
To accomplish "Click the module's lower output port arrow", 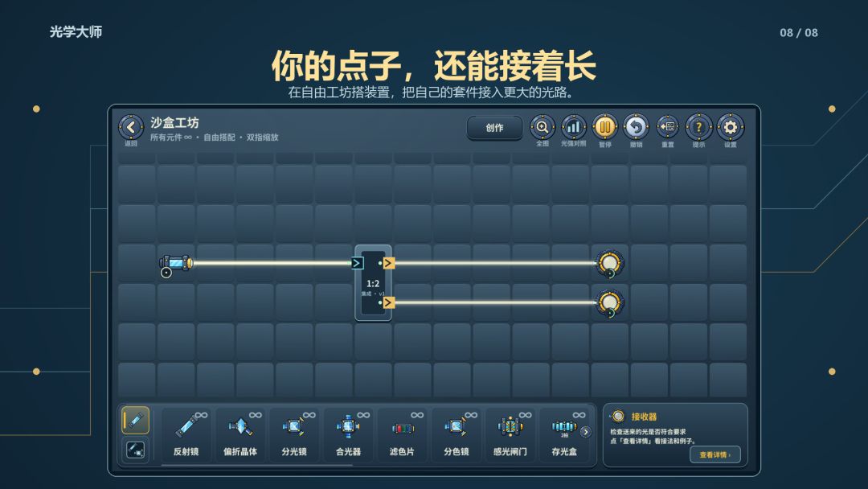I will pos(389,302).
